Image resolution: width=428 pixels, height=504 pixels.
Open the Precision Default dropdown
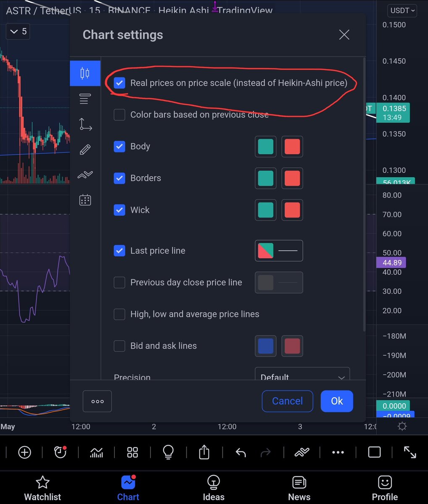click(302, 374)
